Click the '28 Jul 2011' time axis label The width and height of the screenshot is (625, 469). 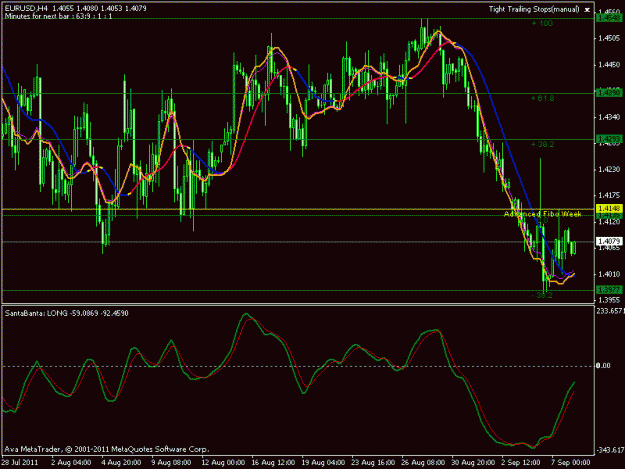point(20,462)
